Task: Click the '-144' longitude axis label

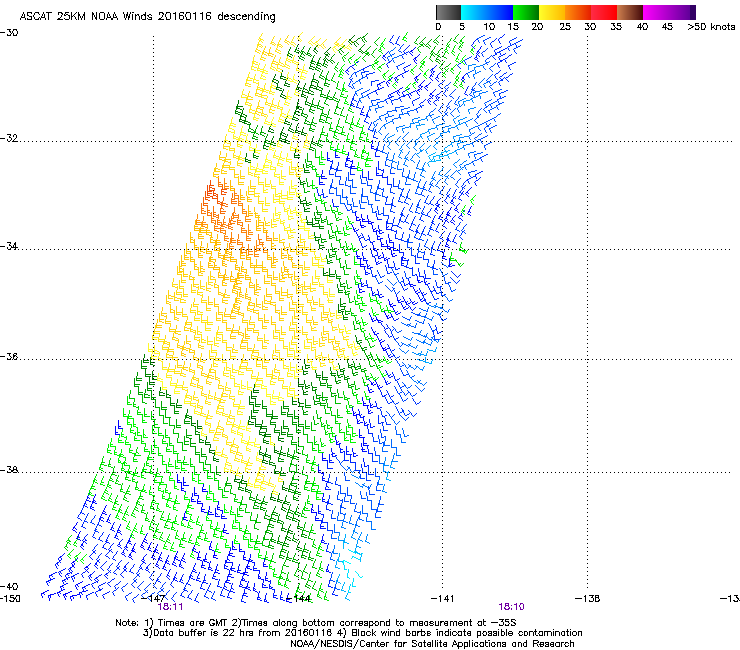Action: tap(299, 599)
